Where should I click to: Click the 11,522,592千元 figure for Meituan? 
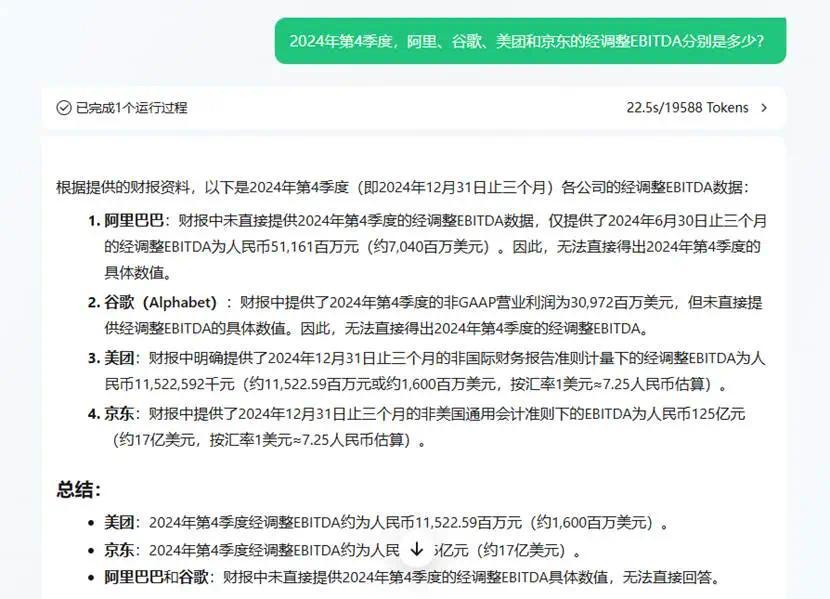click(x=185, y=384)
